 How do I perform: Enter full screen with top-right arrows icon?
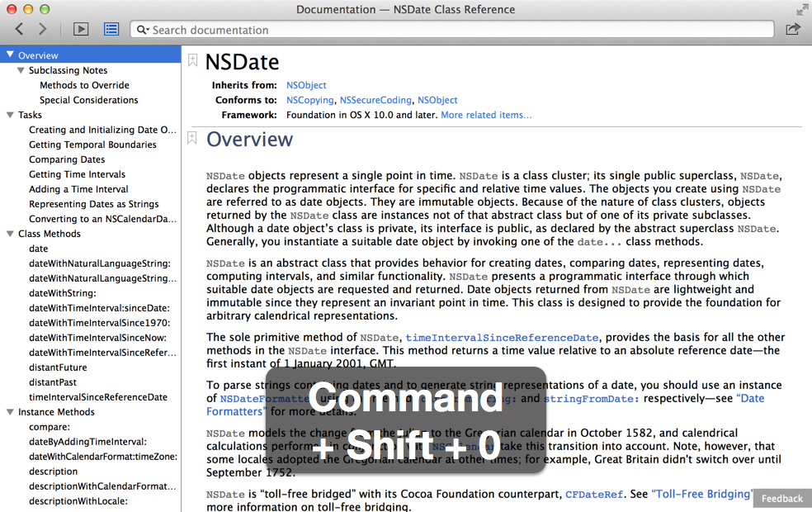(802, 9)
